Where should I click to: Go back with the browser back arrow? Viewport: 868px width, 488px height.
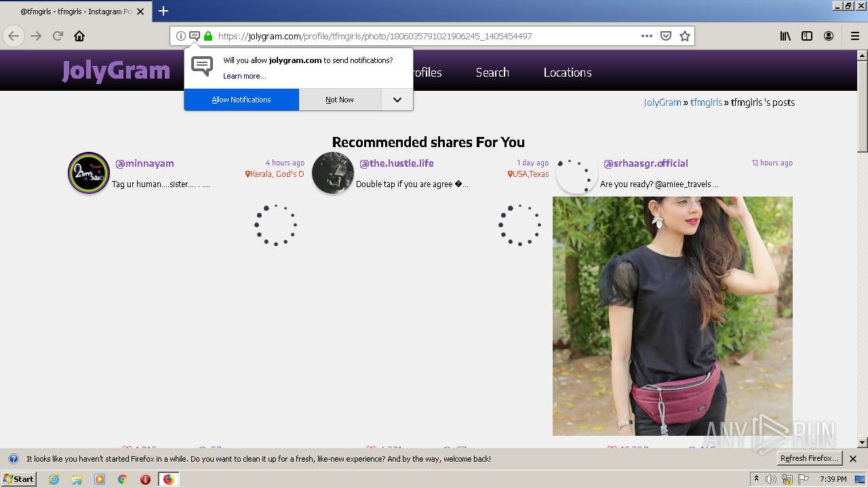point(14,36)
